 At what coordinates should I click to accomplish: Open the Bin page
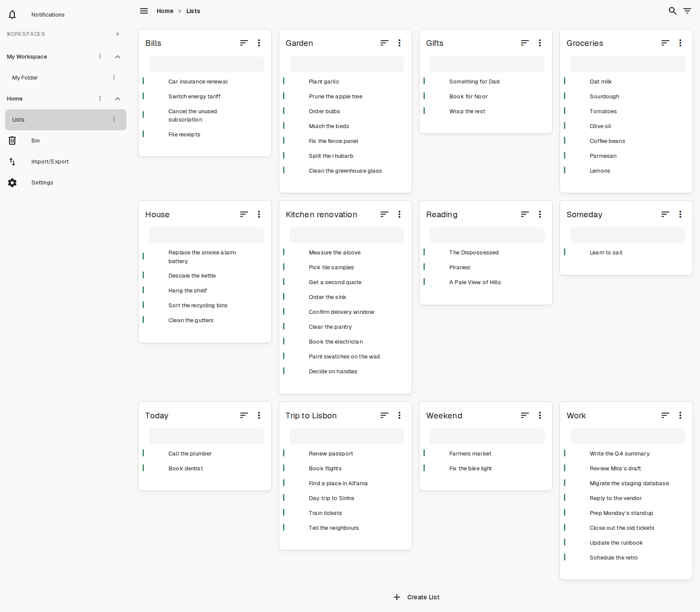click(x=35, y=140)
